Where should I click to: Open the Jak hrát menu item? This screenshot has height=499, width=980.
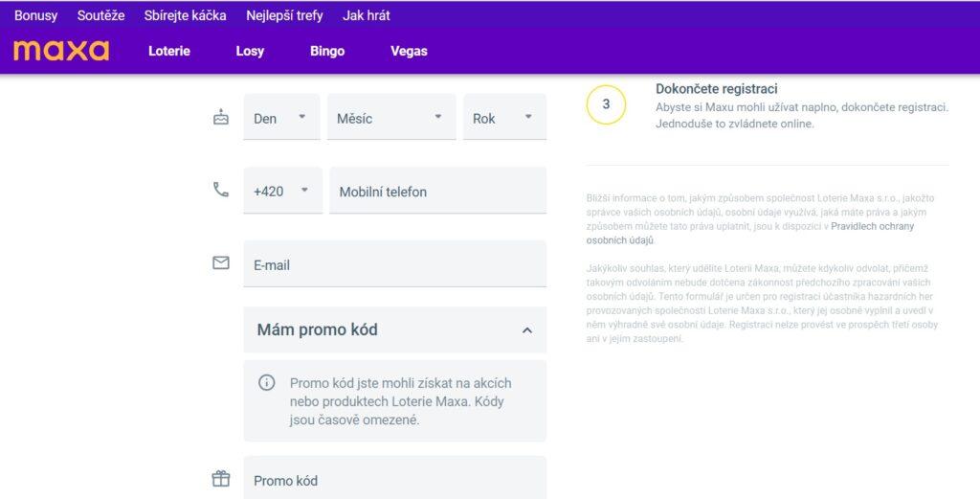(367, 15)
